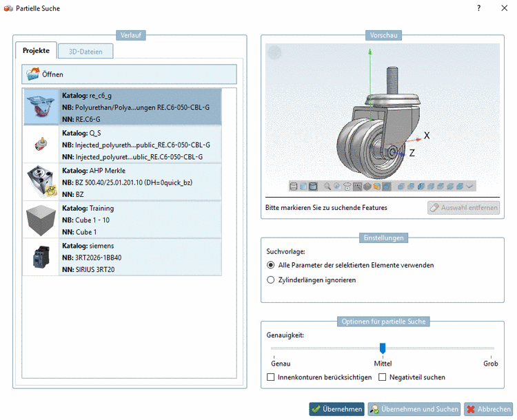
Task: Click the orange highlighted part icon
Action: [377, 187]
